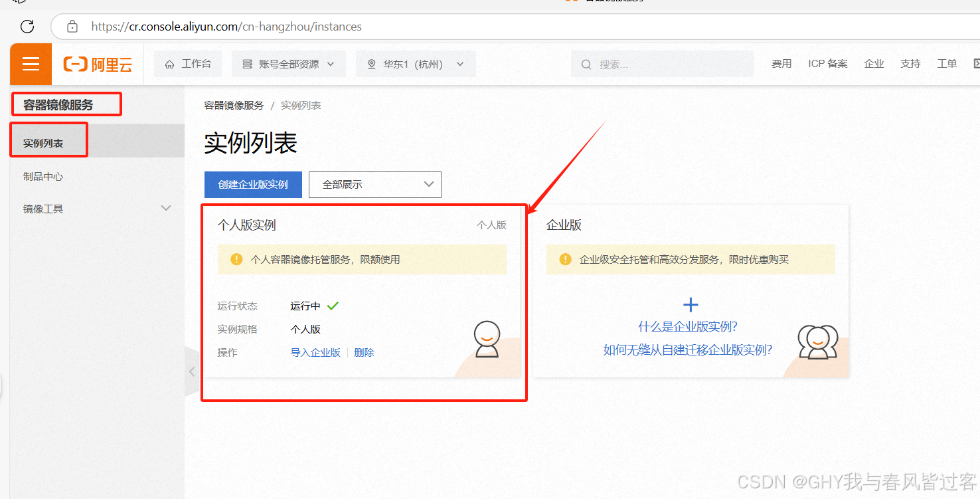Open 支持 top menu
This screenshot has width=980, height=499.
tap(911, 64)
